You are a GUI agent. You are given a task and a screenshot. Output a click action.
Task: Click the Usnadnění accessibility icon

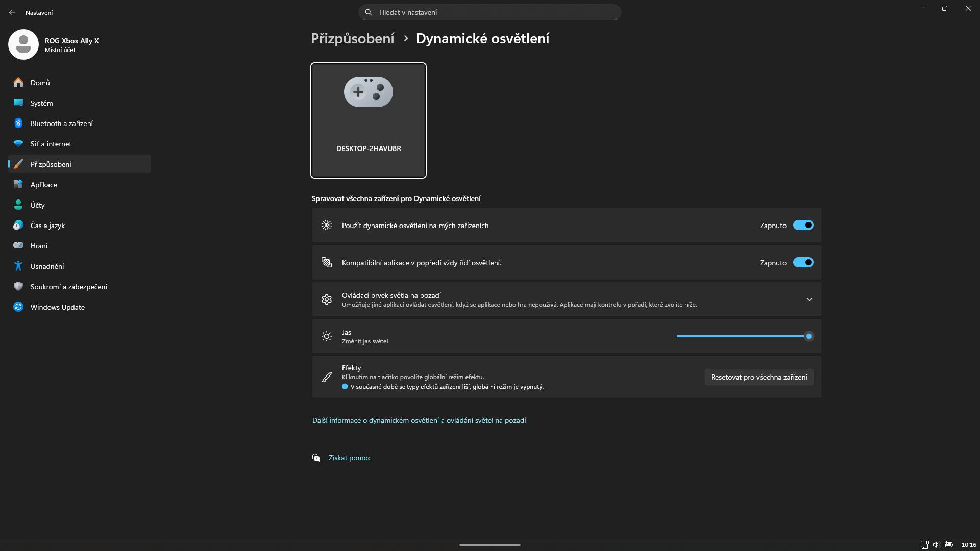point(18,266)
